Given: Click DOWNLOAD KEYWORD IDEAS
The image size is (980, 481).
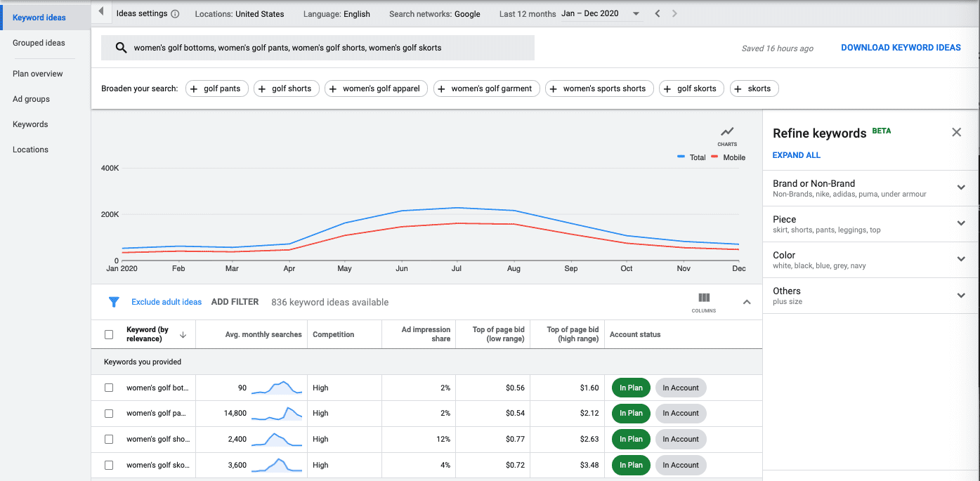Looking at the screenshot, I should (901, 47).
